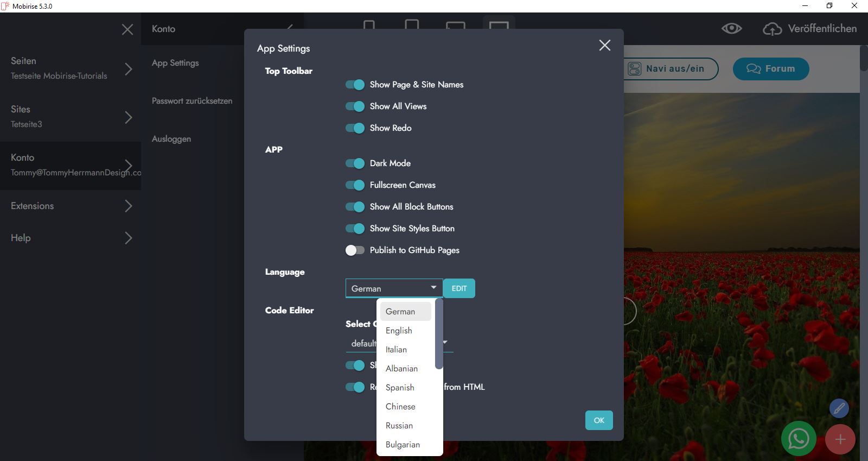Choose Spanish in the language list
The width and height of the screenshot is (868, 461).
point(400,388)
